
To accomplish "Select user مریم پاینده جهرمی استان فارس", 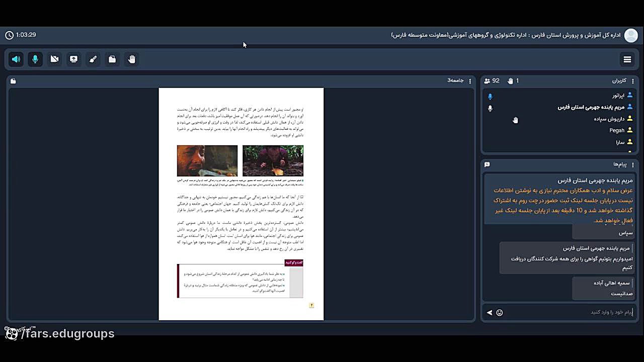I will 559,107.
